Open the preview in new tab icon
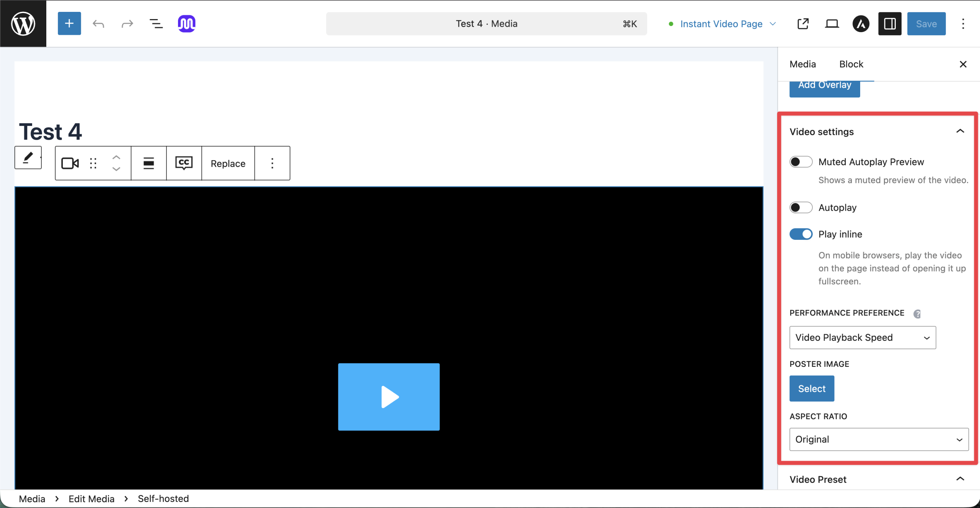The height and width of the screenshot is (508, 980). point(803,23)
